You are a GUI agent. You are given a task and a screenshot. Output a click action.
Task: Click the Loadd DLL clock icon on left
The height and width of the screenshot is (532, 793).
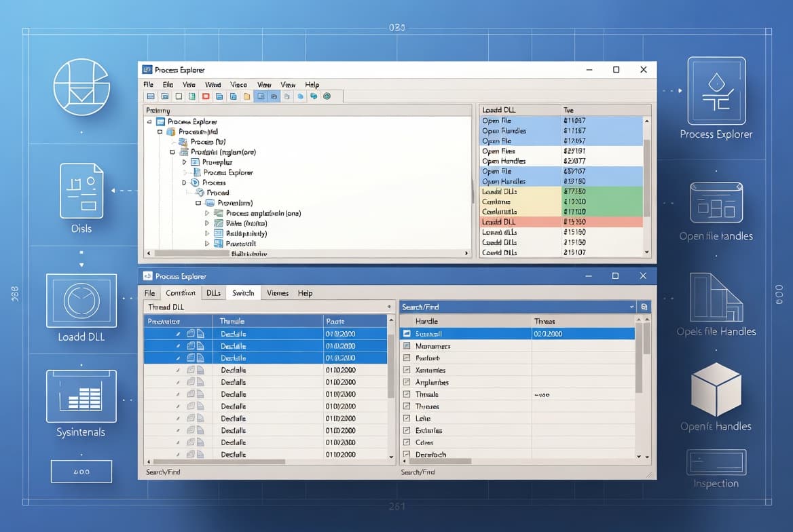pyautogui.click(x=81, y=301)
